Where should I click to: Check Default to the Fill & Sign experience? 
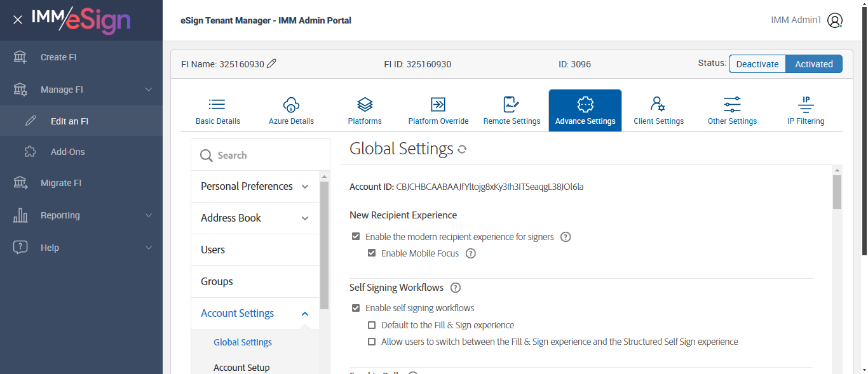coord(372,325)
